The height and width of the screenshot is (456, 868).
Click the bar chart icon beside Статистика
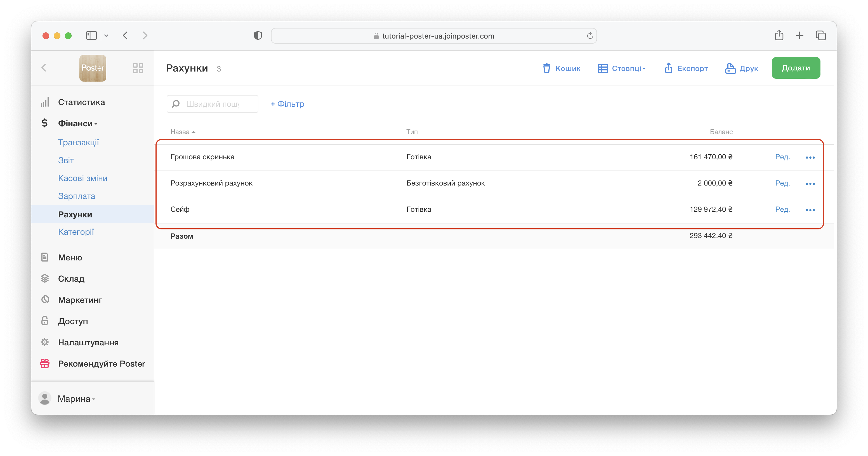(x=45, y=102)
